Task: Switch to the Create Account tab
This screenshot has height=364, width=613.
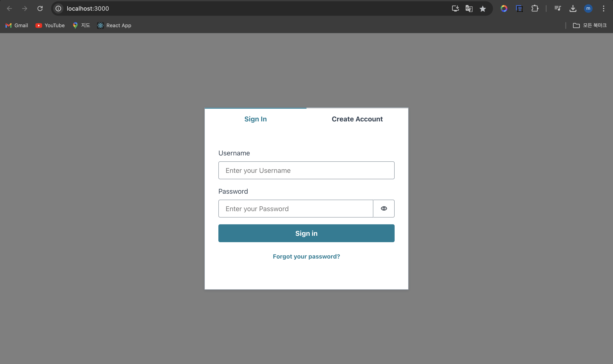Action: tap(357, 119)
